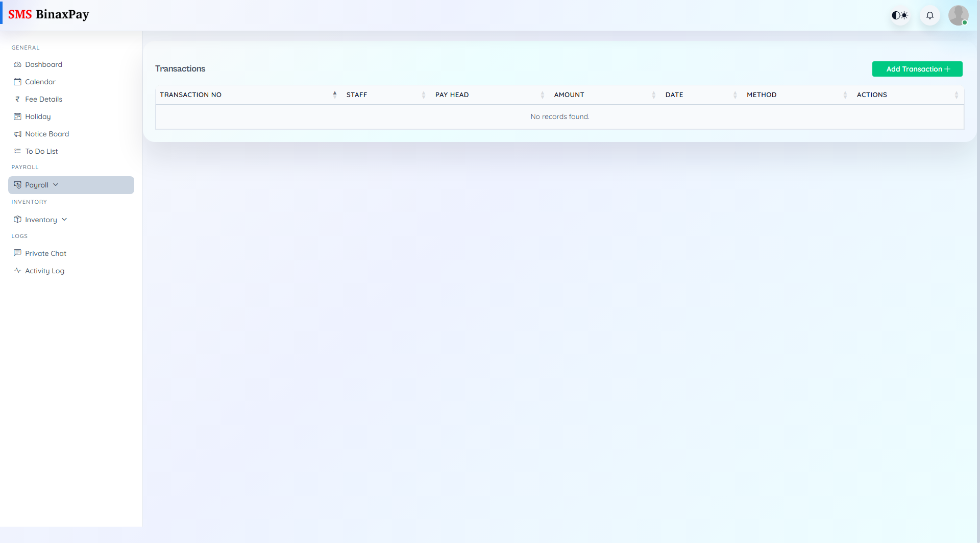Open the Private Chat message icon
The image size is (980, 543).
(18, 253)
